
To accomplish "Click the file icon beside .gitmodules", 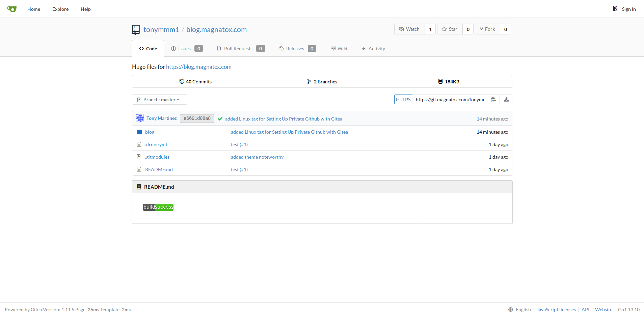I will (139, 157).
